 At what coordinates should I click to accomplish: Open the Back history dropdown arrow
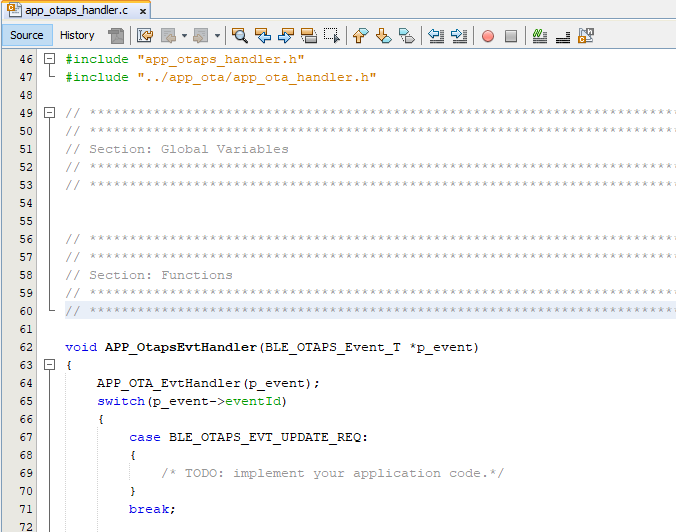[184, 35]
